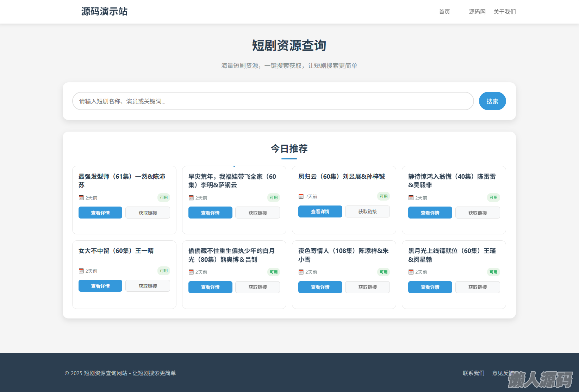Click calendar icon on 黑月光上线请就位 card
The width and height of the screenshot is (579, 392).
pyautogui.click(x=411, y=272)
